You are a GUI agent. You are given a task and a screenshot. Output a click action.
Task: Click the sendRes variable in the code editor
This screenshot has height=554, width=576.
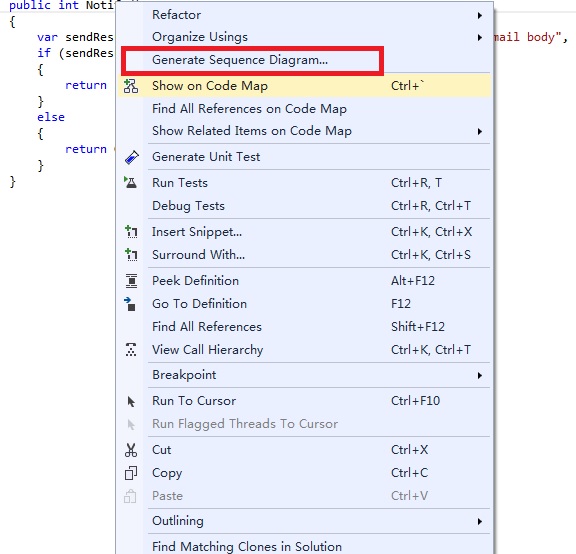[x=89, y=37]
